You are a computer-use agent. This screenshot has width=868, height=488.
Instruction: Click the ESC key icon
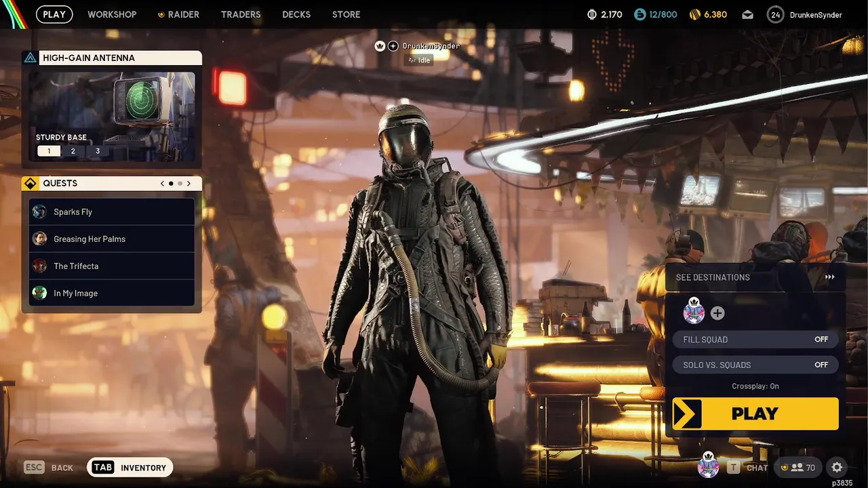[x=34, y=467]
